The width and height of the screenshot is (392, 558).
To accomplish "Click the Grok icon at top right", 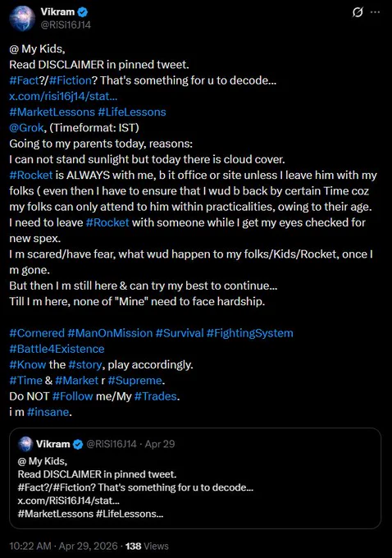I will (358, 12).
